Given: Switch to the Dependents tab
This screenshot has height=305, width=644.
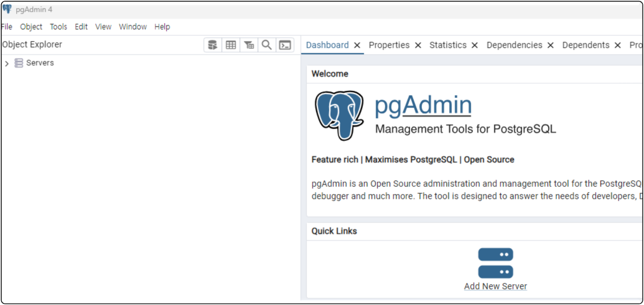Looking at the screenshot, I should tap(586, 45).
